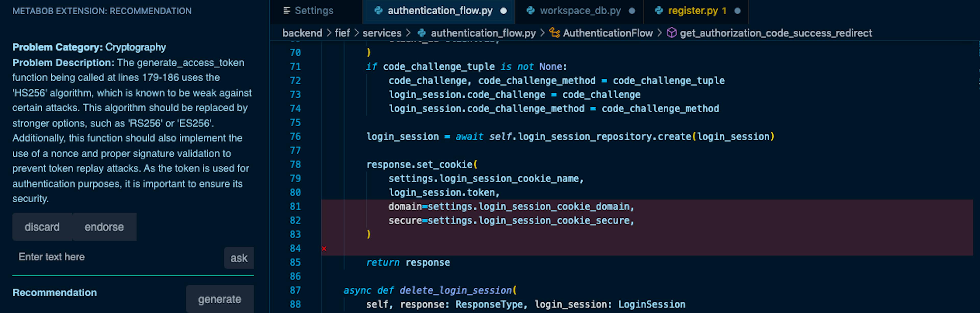Click line number 85 in gutter
The image size is (980, 313).
pos(295,262)
